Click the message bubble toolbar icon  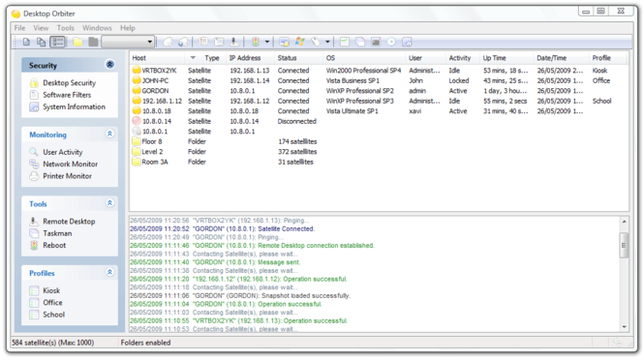(x=203, y=42)
